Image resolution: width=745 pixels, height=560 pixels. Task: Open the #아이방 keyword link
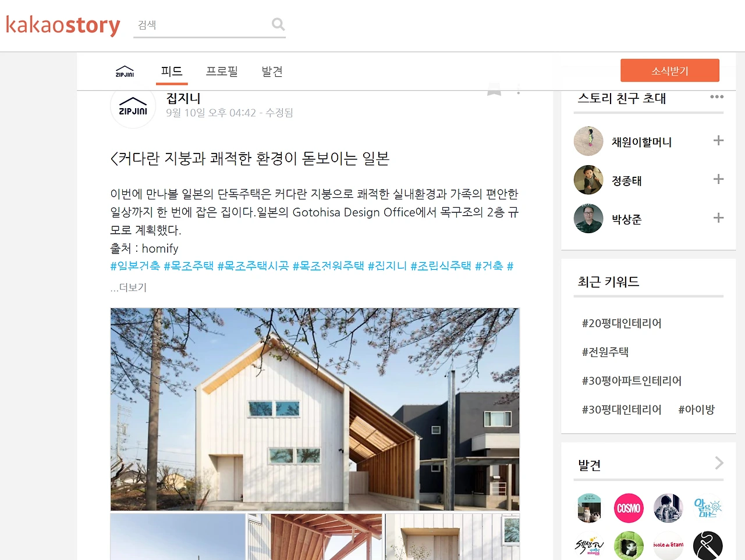click(x=697, y=409)
